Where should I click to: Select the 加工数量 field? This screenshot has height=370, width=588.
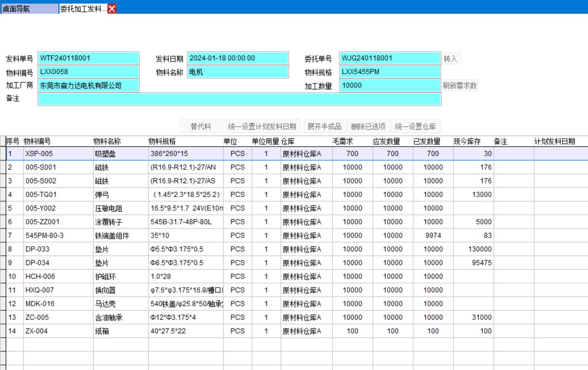click(390, 86)
